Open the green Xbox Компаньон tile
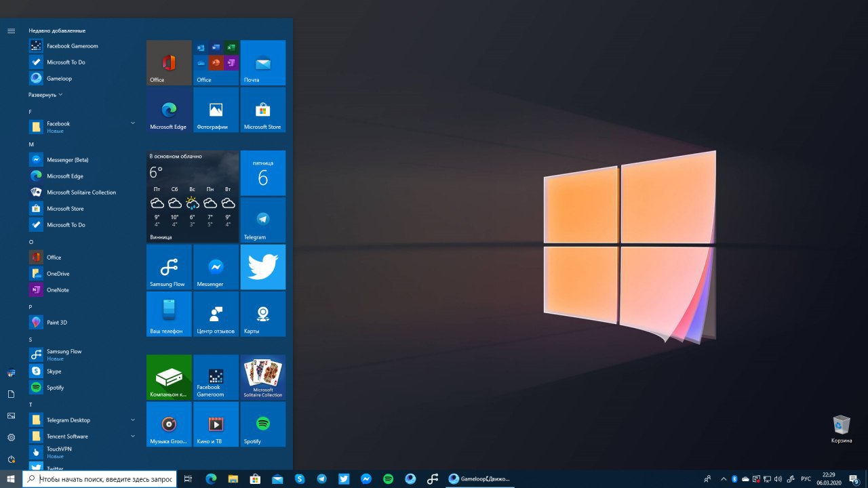This screenshot has width=868, height=488. pyautogui.click(x=169, y=377)
